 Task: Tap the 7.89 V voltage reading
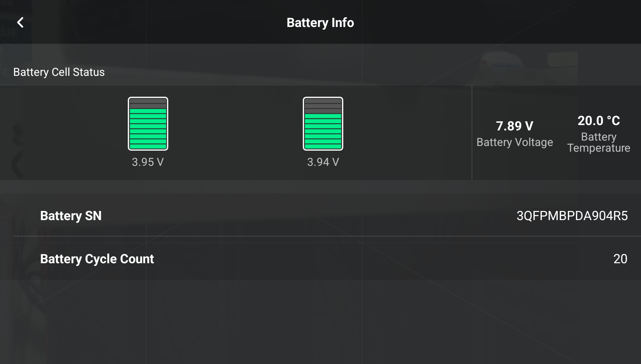click(515, 126)
